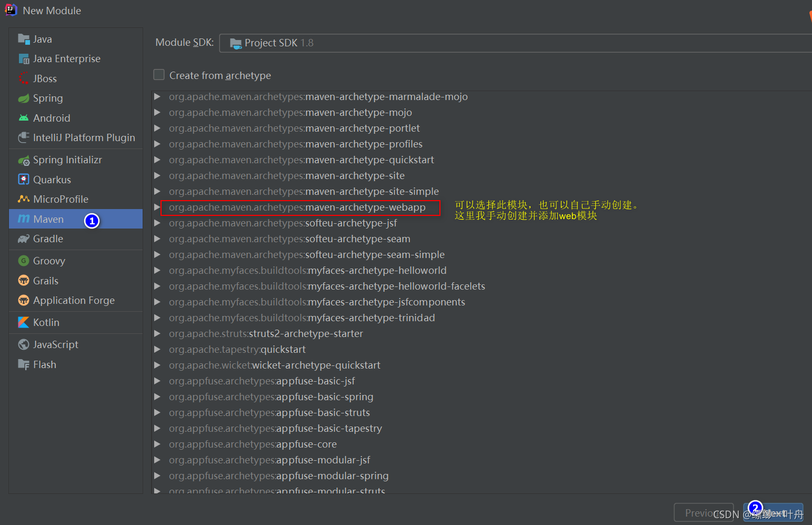Viewport: 812px width, 525px height.
Task: Expand the maven-archetype-mojo node
Action: pos(157,112)
